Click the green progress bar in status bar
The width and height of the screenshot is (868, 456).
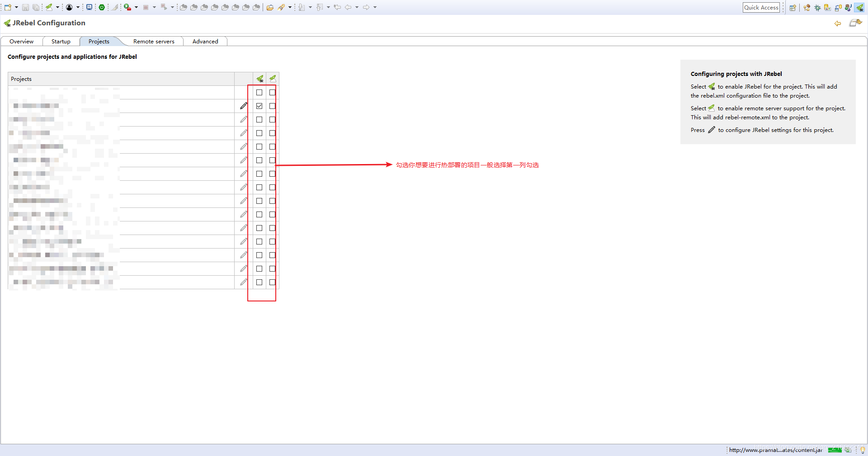pos(835,450)
